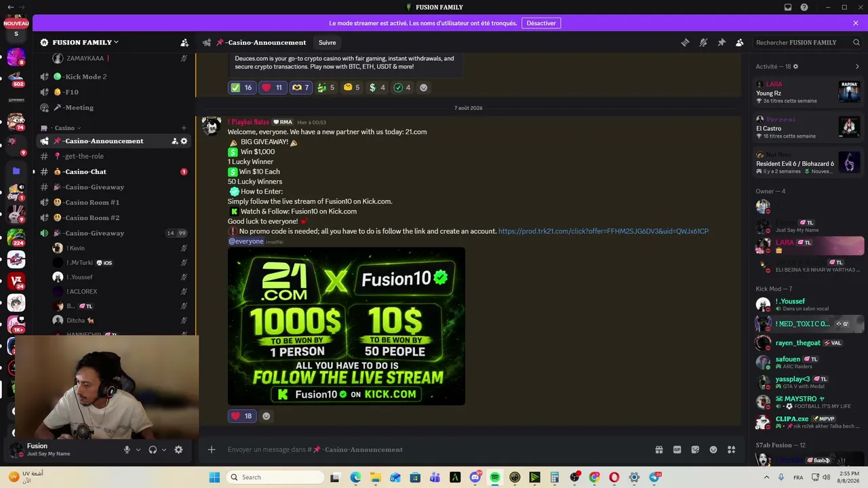This screenshot has height=488, width=868.
Task: Open the Opera browser from taskbar
Action: point(614,477)
